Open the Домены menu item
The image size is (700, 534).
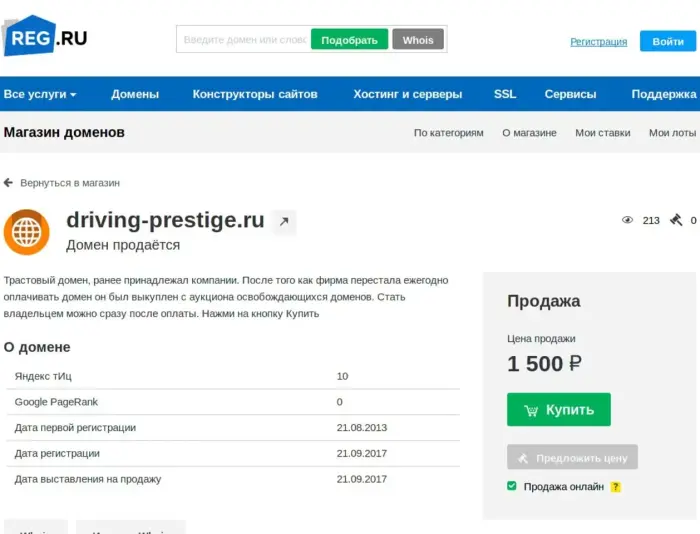(x=135, y=94)
